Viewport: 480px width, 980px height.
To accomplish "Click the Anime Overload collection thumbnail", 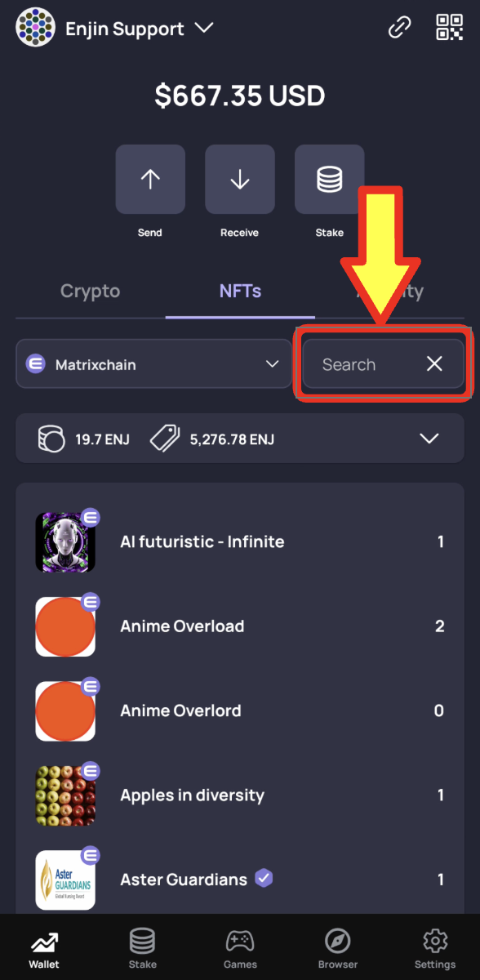I will click(x=65, y=626).
